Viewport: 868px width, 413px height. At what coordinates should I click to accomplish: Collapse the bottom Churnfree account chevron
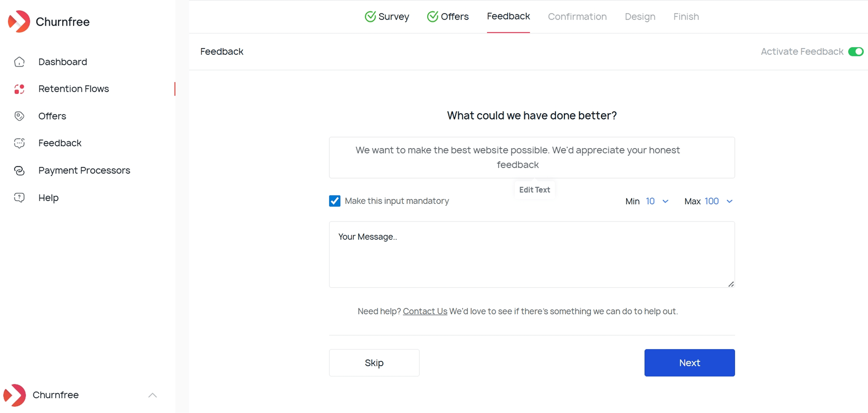click(153, 395)
